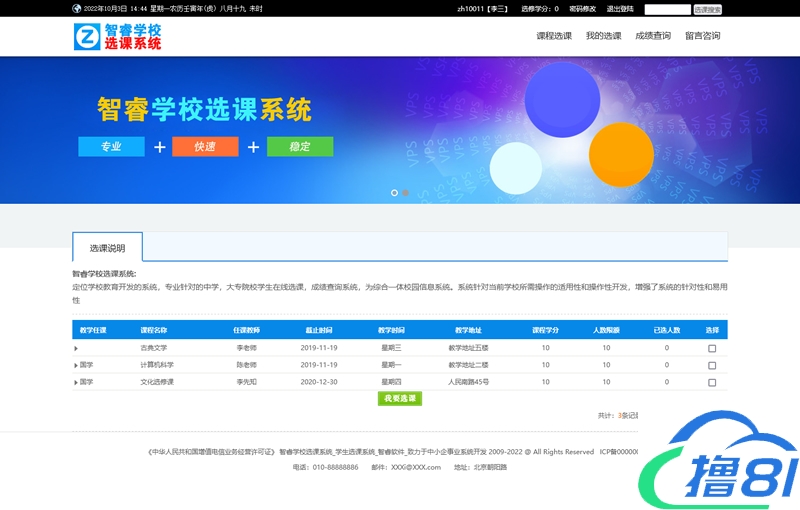Screen dimensions: 800x510
Task: Click the green 稳定 banner badge
Action: pos(300,147)
